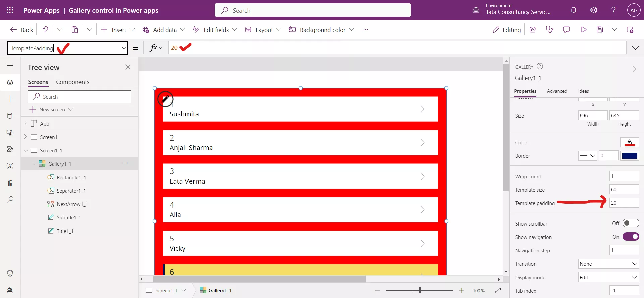Open the Data cylinder icon
The height and width of the screenshot is (298, 644).
(10, 116)
